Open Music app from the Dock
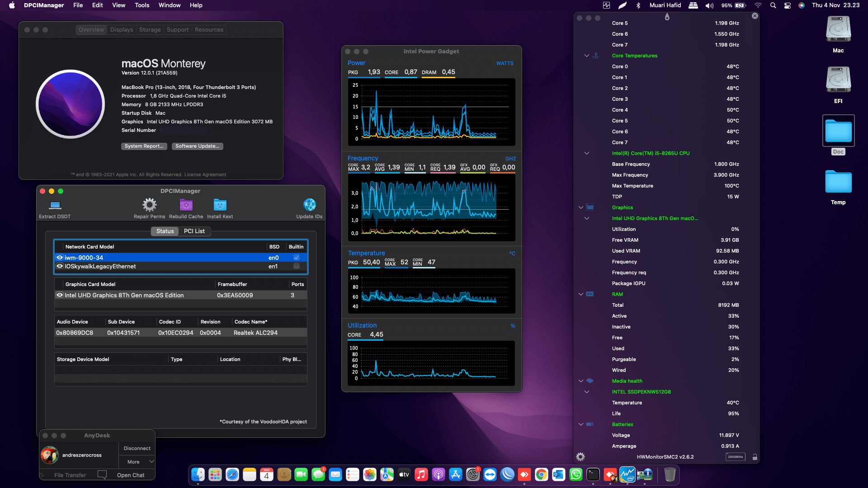Screen dimensions: 868x488 click(x=421, y=474)
